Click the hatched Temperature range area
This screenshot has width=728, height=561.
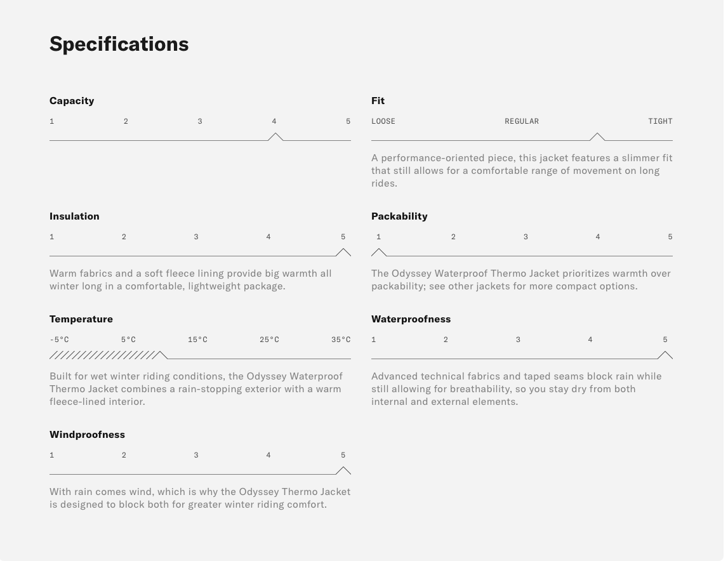point(103,355)
